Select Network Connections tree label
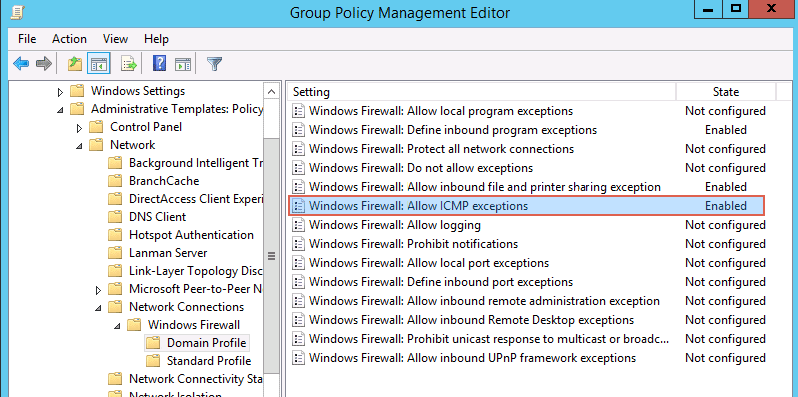 (186, 307)
